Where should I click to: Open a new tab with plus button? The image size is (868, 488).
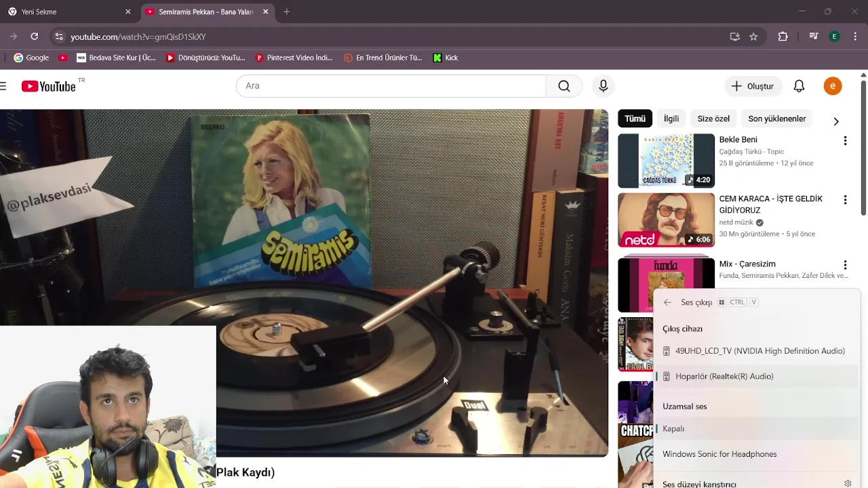287,12
